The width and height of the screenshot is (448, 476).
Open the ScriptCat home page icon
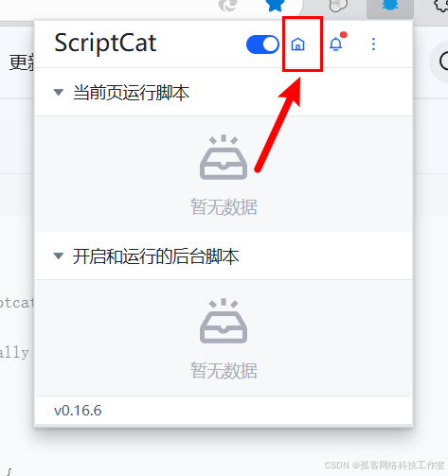[297, 44]
